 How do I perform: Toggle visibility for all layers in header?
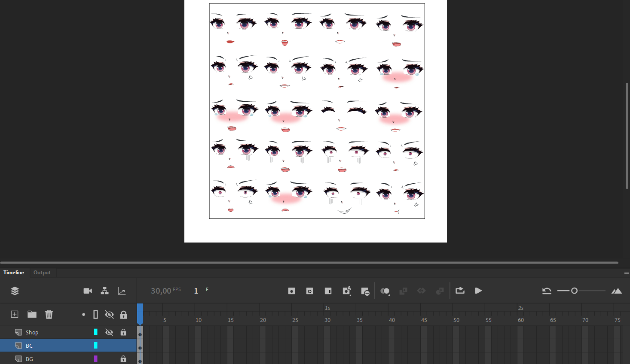click(x=109, y=315)
